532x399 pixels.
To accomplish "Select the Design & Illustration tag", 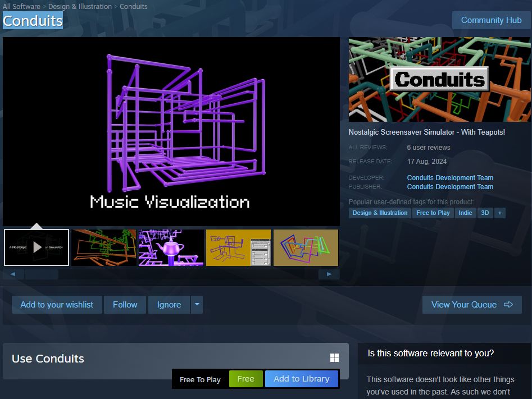I will coord(380,213).
